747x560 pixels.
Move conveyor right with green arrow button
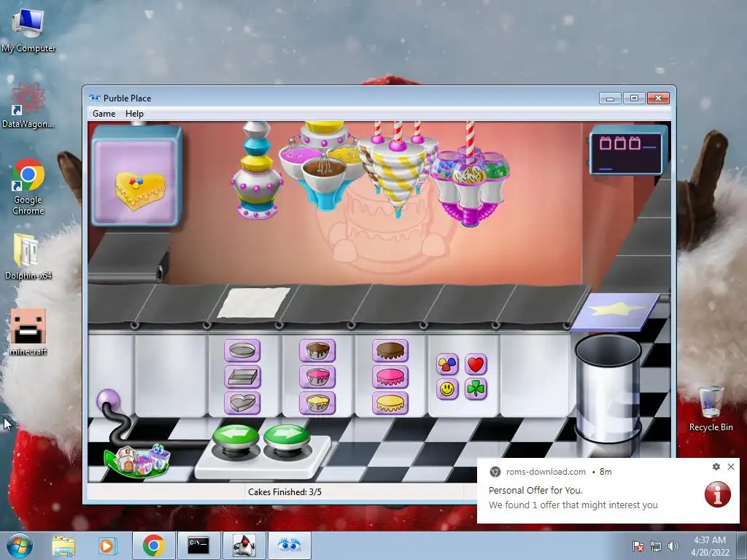point(286,437)
